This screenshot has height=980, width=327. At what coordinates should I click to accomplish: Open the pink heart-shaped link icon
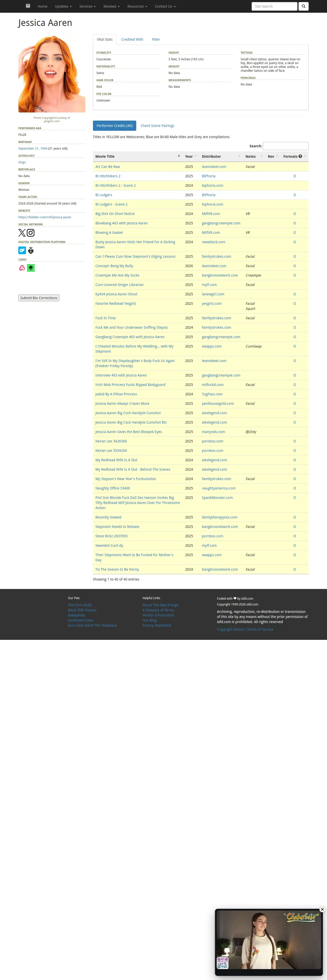(22, 268)
